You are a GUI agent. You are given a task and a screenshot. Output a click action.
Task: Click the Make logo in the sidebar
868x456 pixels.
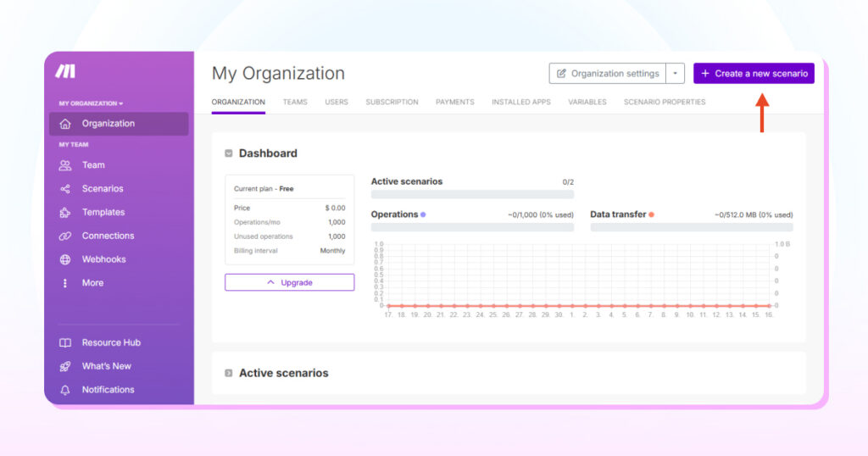pyautogui.click(x=65, y=71)
